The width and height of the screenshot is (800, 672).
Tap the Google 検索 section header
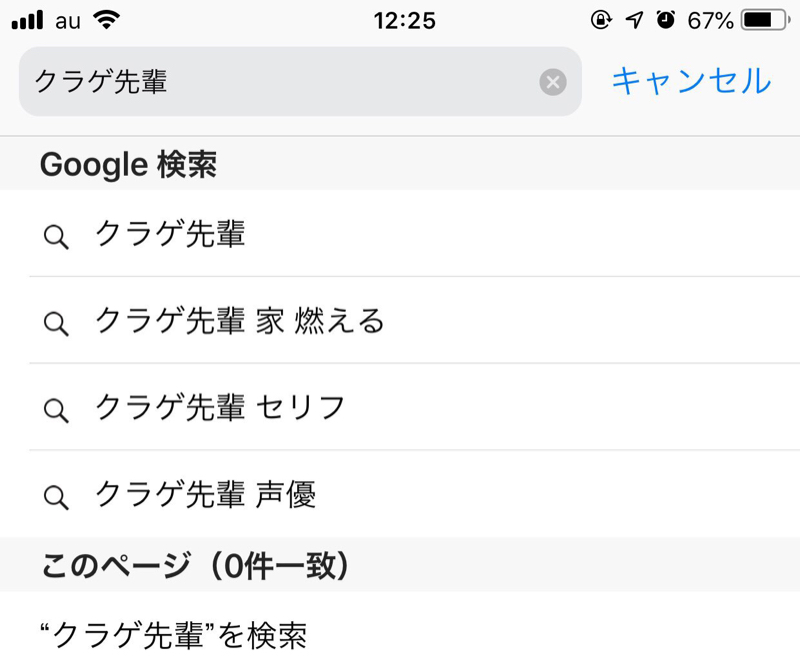point(130,163)
